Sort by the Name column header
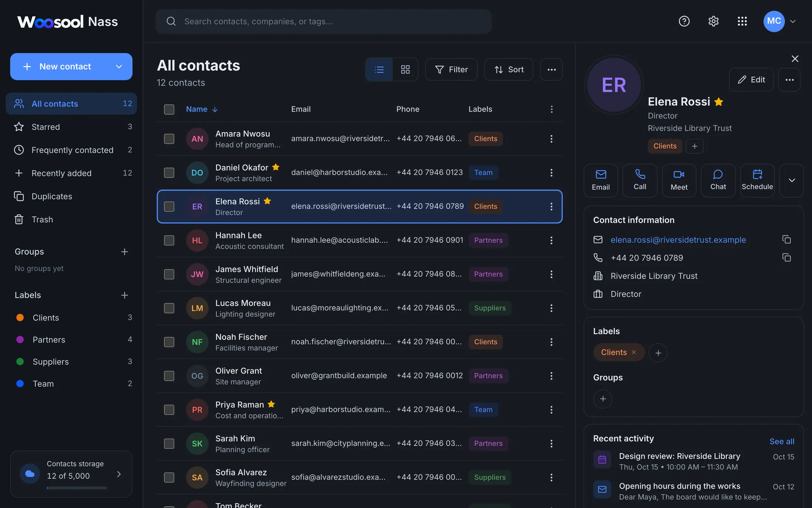This screenshot has width=812, height=508. (x=202, y=109)
